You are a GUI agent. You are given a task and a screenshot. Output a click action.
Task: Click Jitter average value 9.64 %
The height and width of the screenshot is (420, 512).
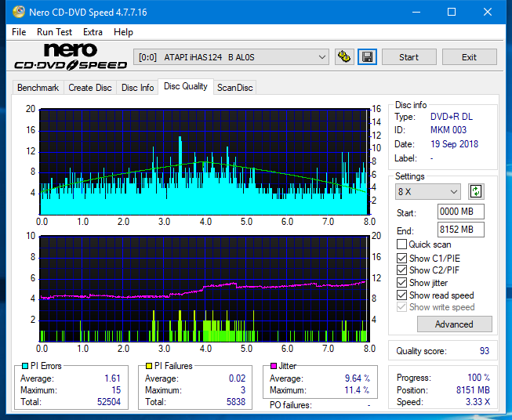point(358,378)
